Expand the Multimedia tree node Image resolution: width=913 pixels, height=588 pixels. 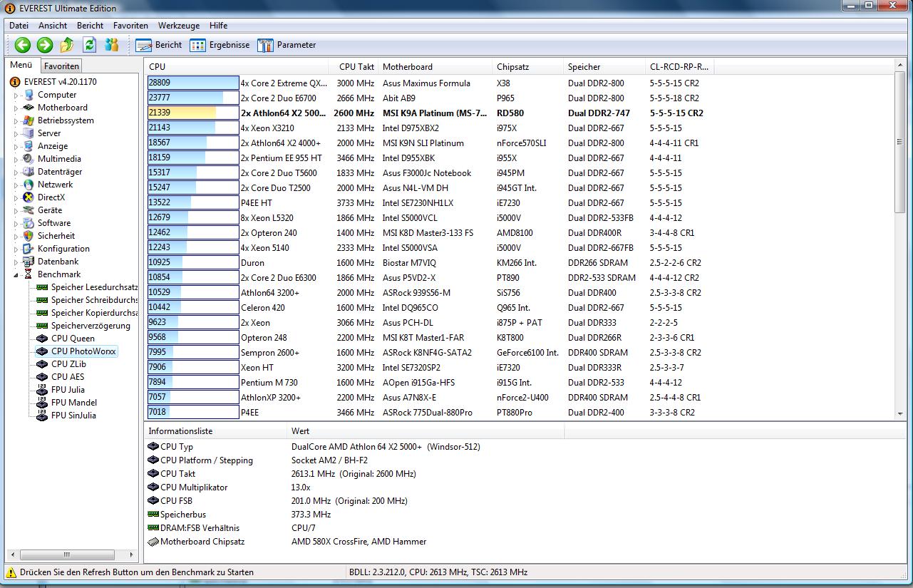click(x=16, y=159)
